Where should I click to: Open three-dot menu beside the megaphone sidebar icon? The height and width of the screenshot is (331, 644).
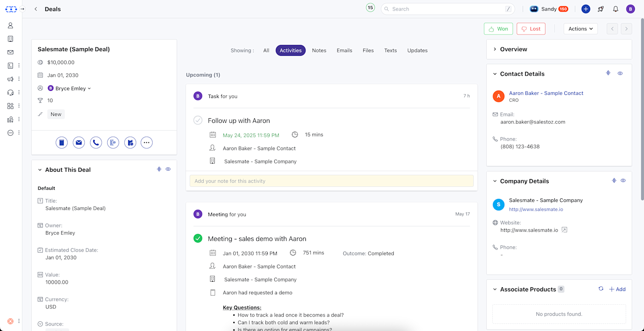tap(19, 79)
